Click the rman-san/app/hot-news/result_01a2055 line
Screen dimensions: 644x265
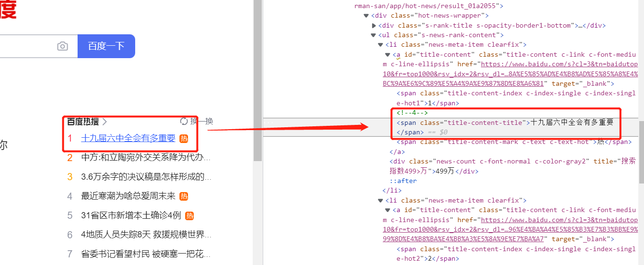pyautogui.click(x=429, y=6)
